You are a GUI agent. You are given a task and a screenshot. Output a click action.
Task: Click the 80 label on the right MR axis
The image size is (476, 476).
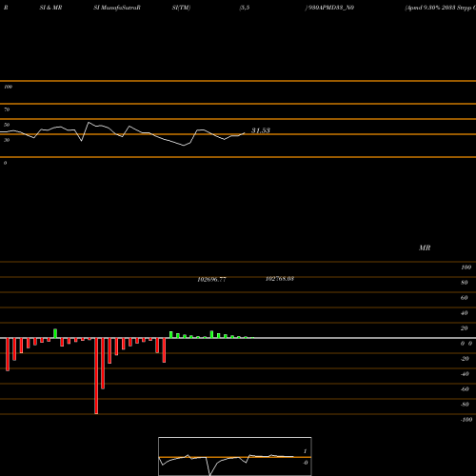pos(465,283)
